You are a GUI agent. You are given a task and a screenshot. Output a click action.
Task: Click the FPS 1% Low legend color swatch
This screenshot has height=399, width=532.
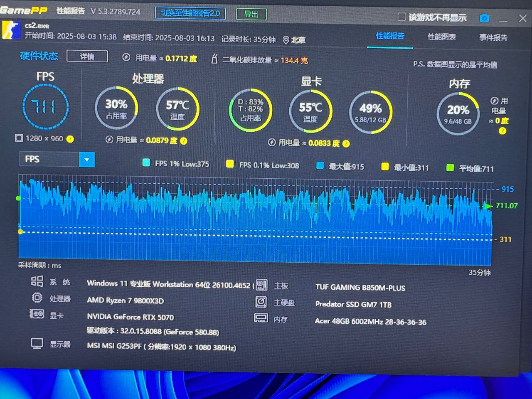pos(146,163)
